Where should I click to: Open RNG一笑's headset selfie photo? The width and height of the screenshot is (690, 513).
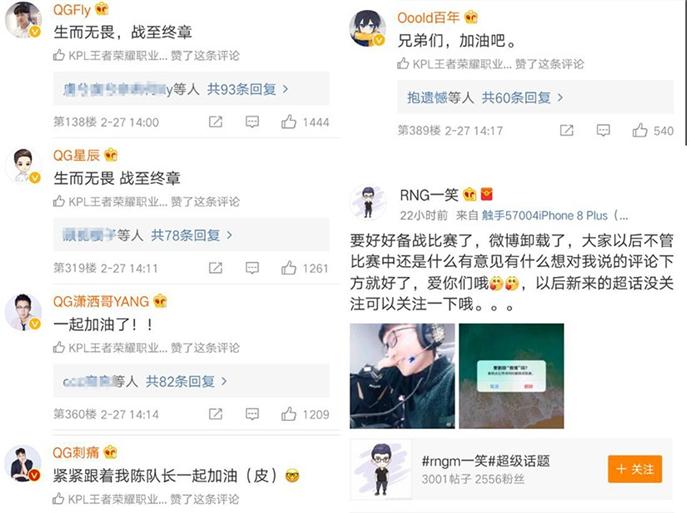[402, 376]
